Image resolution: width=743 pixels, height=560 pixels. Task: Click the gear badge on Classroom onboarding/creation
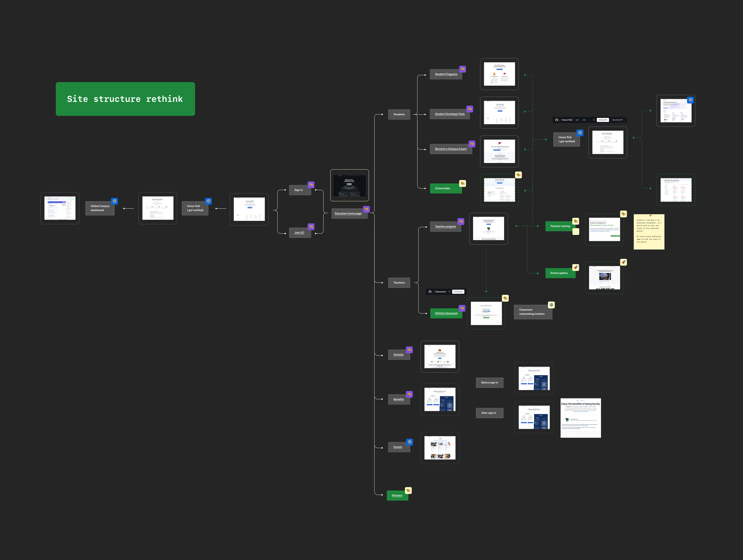[551, 305]
